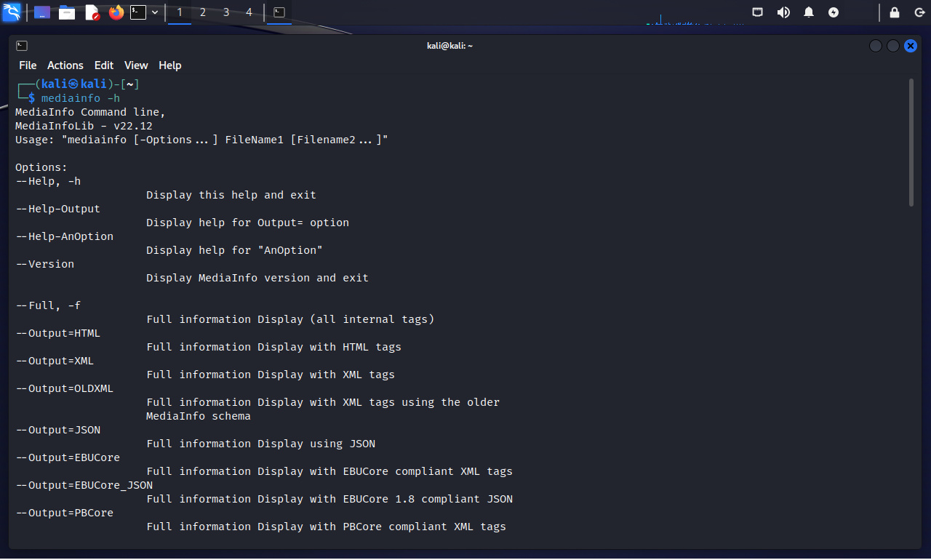Open the power manager tray icon
The image size is (931, 560).
pyautogui.click(x=834, y=12)
